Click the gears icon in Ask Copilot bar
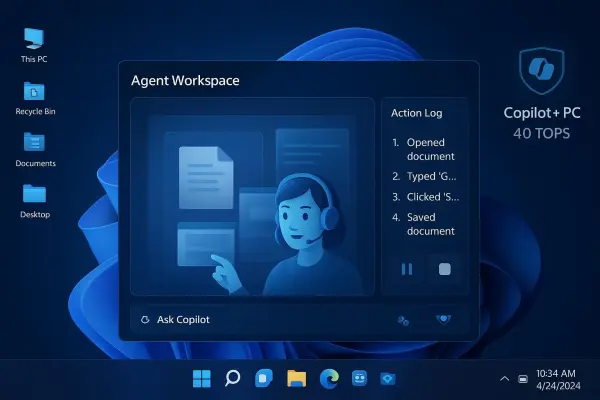This screenshot has width=600, height=400. point(403,320)
